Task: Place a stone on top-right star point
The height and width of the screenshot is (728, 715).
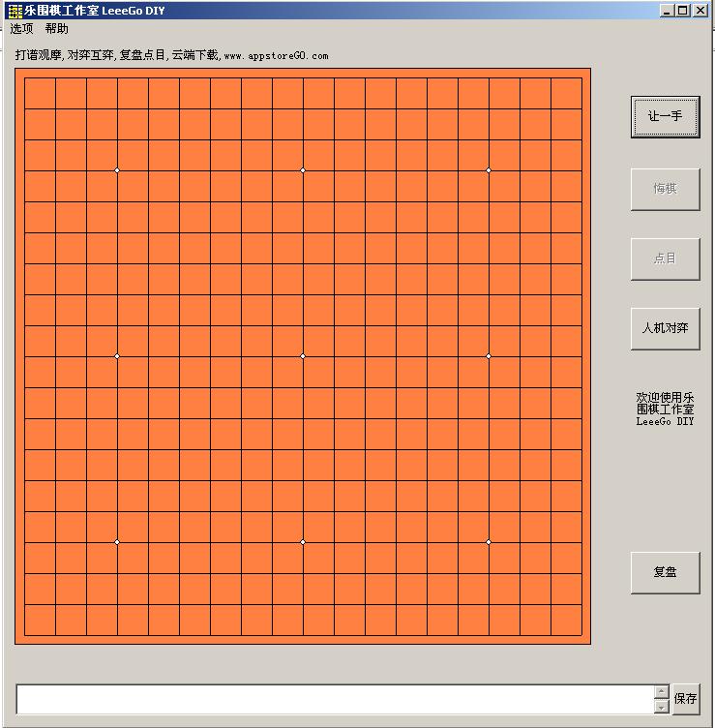Action: (489, 170)
